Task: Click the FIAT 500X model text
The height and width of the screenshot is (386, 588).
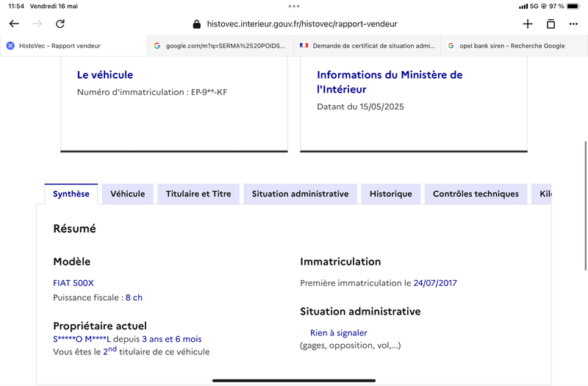Action: (73, 283)
